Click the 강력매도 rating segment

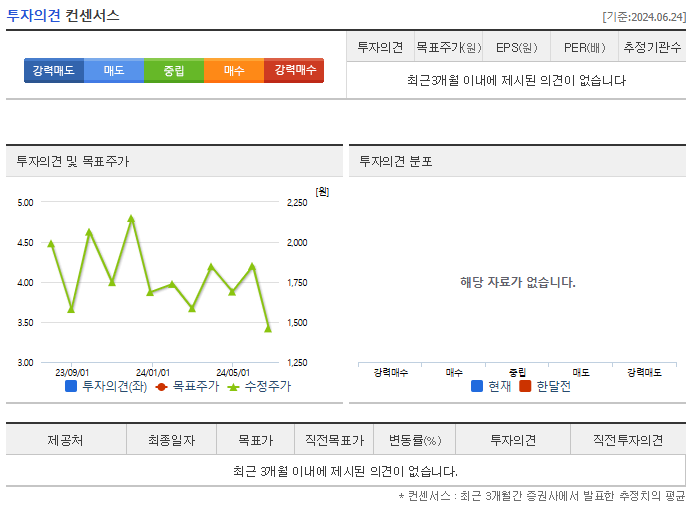click(x=54, y=70)
